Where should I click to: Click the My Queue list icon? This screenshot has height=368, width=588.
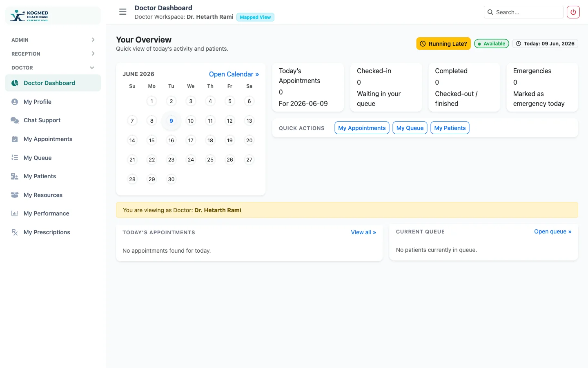pos(15,158)
